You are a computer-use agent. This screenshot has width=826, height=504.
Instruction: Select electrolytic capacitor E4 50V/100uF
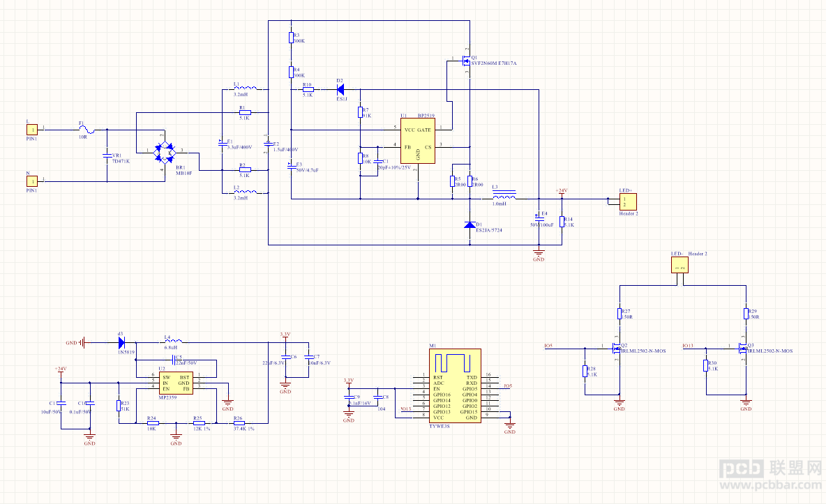point(539,217)
